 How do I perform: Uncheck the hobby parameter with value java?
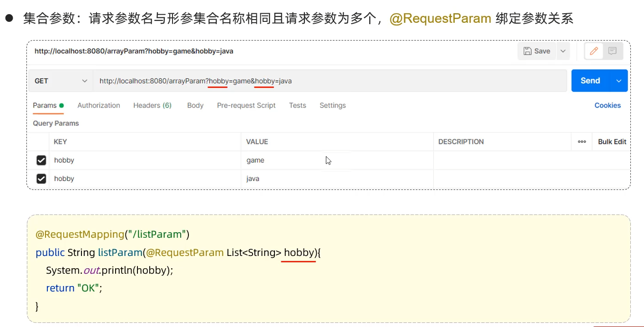pyautogui.click(x=41, y=178)
